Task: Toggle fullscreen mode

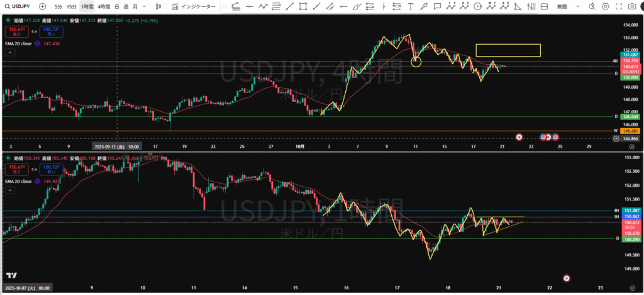Action: tap(618, 6)
